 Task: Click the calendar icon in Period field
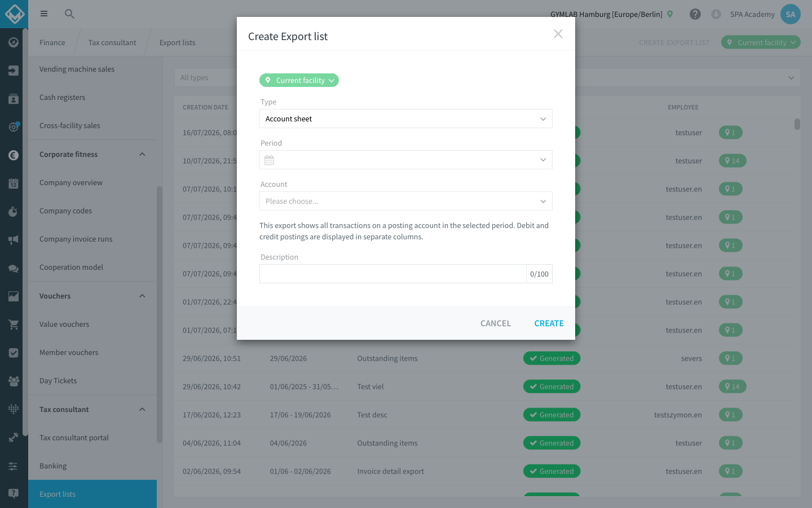(269, 160)
